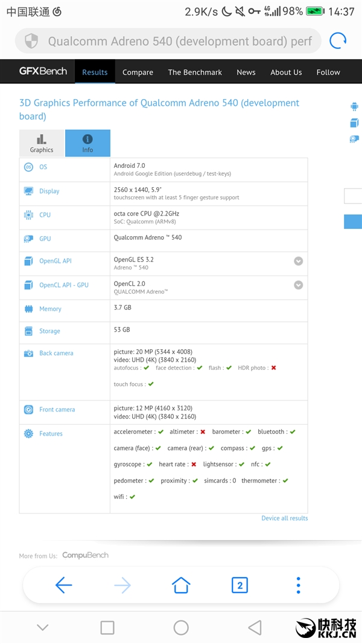Go back with browser back arrow
The image size is (362, 644).
click(x=63, y=585)
